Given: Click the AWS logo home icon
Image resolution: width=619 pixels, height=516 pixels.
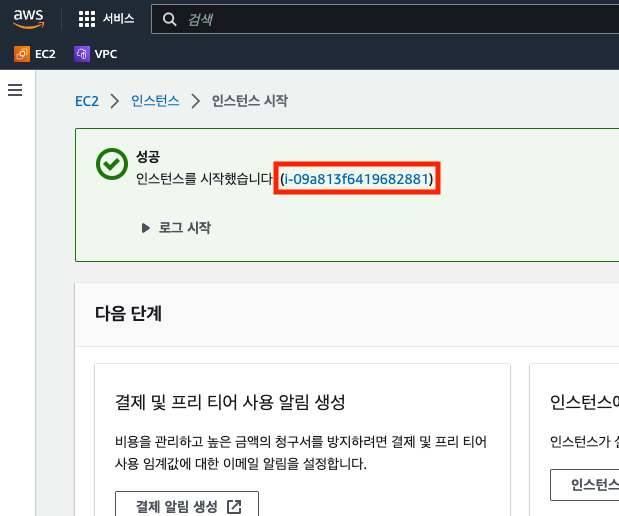Looking at the screenshot, I should (x=28, y=19).
